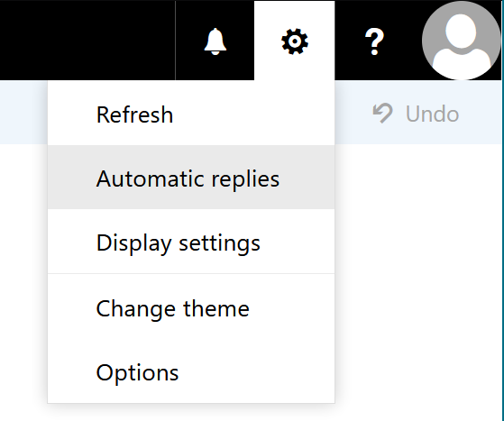
Task: Click the highlighted Automatic replies row
Action: 191,178
